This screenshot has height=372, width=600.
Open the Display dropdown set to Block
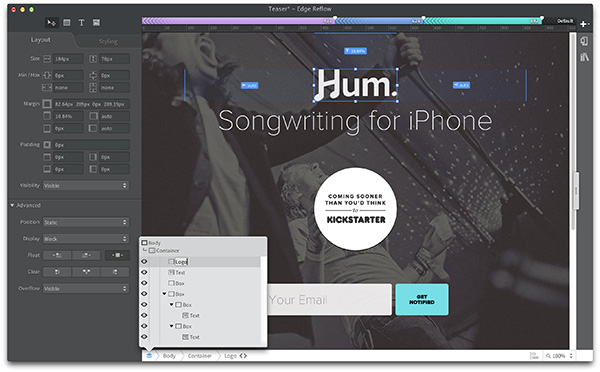86,239
